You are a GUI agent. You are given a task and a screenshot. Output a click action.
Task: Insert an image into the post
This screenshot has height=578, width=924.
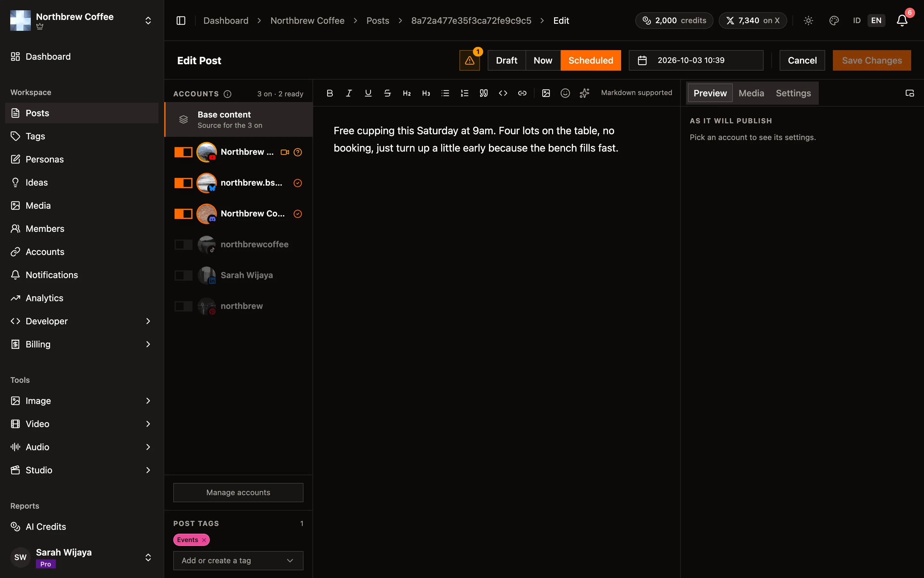pyautogui.click(x=546, y=93)
